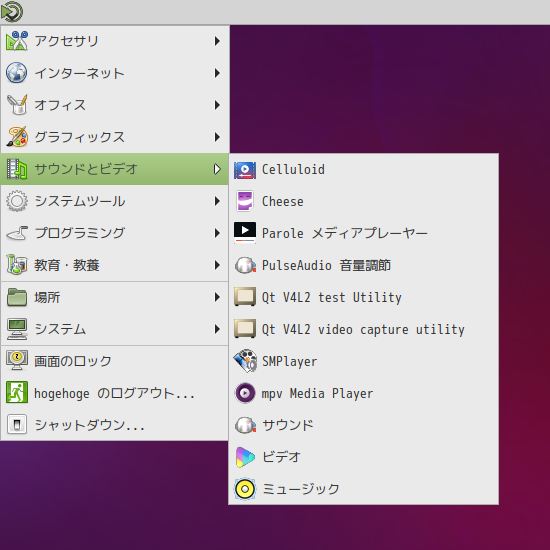Expand the システムツール submenu arrow
This screenshot has height=550, width=550.
[x=217, y=201]
